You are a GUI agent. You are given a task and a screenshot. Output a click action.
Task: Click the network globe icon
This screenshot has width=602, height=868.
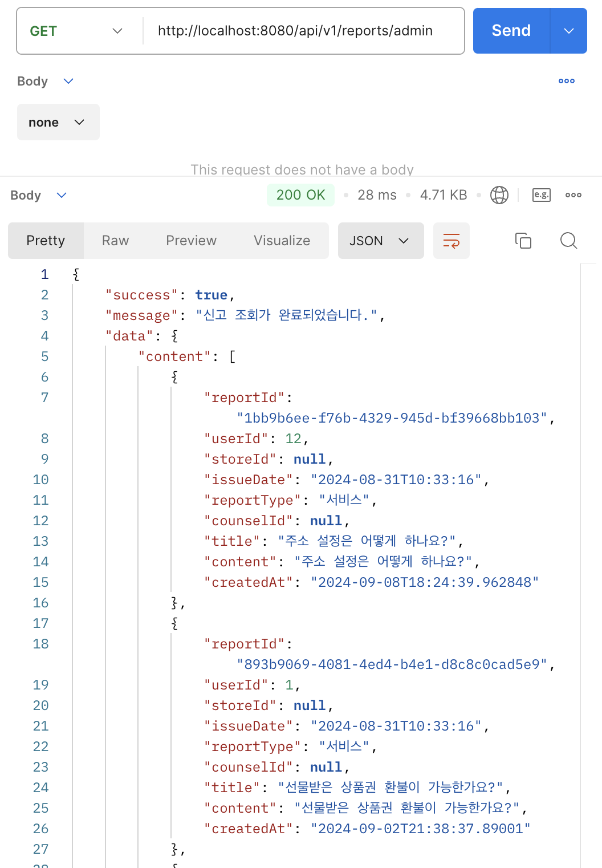pos(499,195)
